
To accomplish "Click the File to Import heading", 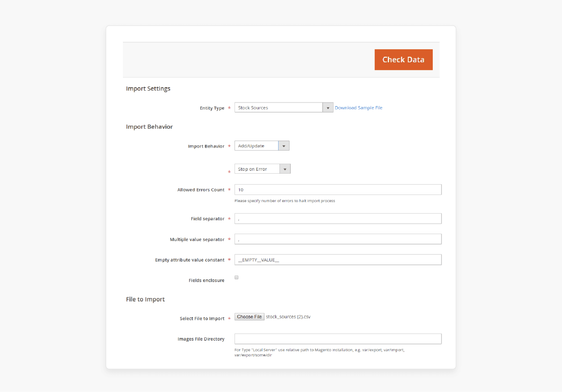I will (145, 300).
